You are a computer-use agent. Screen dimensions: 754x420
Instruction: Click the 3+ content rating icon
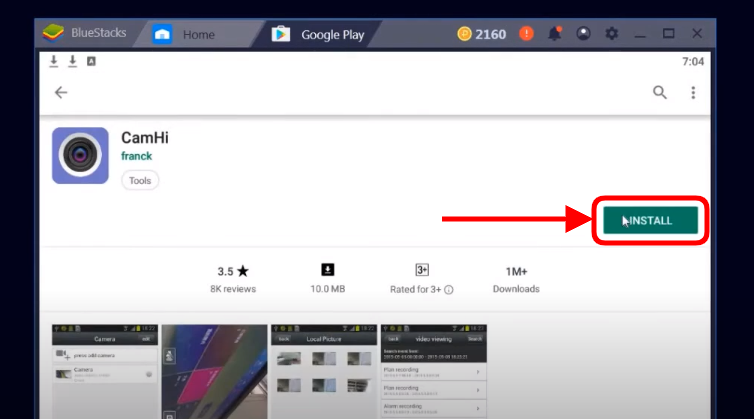pos(422,270)
